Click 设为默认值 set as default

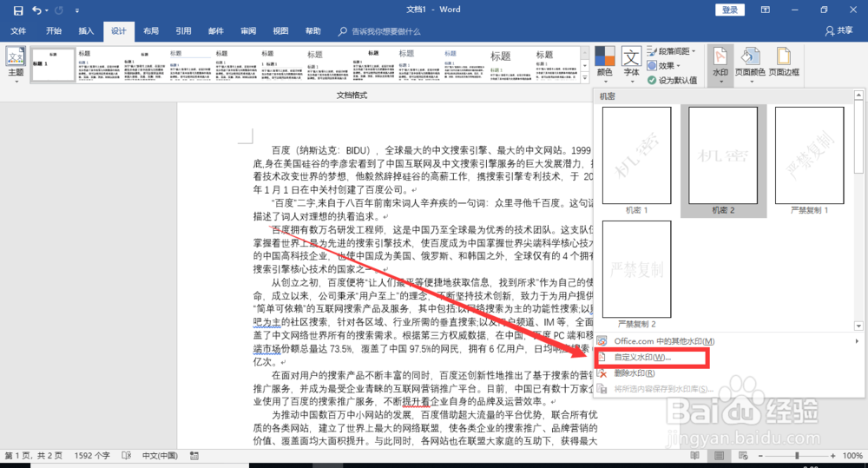click(672, 80)
